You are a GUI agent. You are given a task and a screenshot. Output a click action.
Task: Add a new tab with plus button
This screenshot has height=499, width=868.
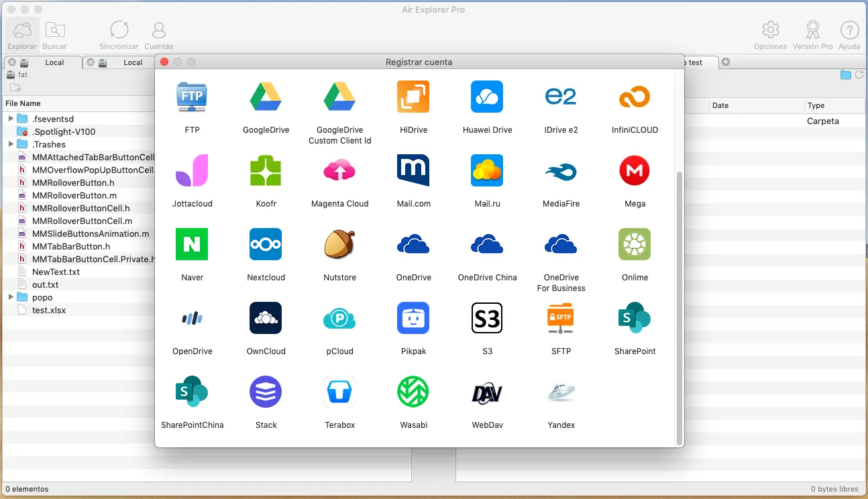tap(725, 62)
